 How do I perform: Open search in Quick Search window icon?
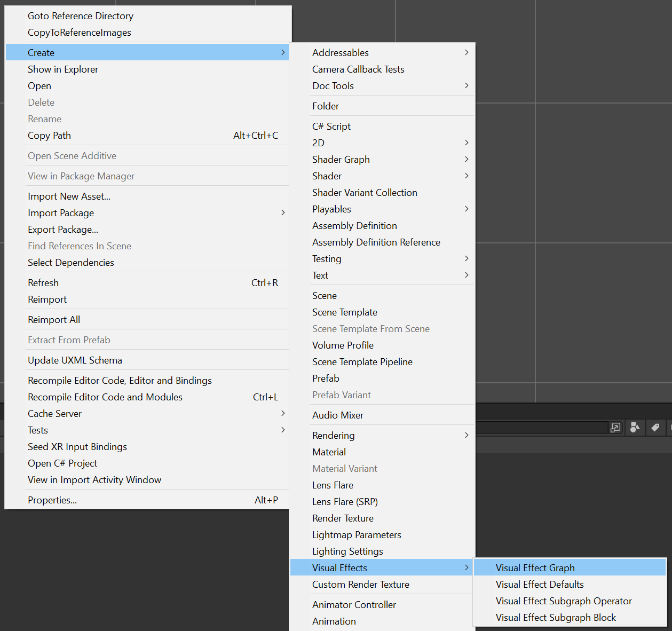tap(615, 427)
